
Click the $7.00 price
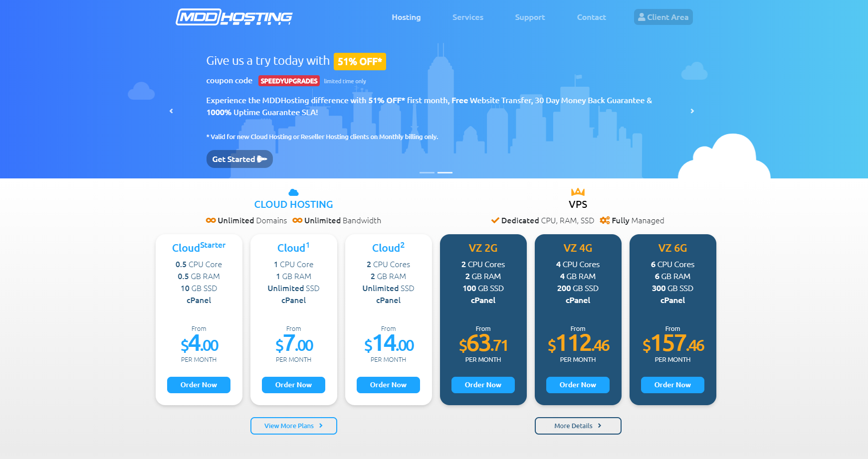[294, 344]
